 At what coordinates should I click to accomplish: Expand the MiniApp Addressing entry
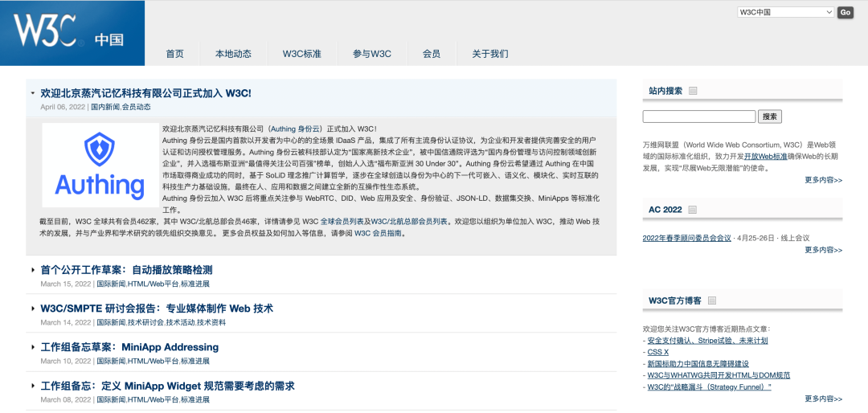pos(33,347)
